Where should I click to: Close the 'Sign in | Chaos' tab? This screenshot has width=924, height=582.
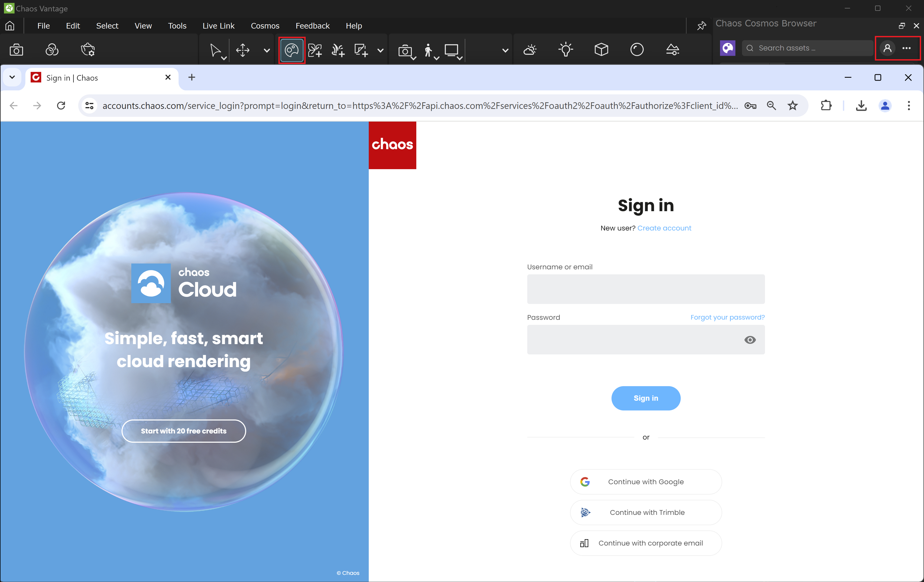click(x=168, y=77)
